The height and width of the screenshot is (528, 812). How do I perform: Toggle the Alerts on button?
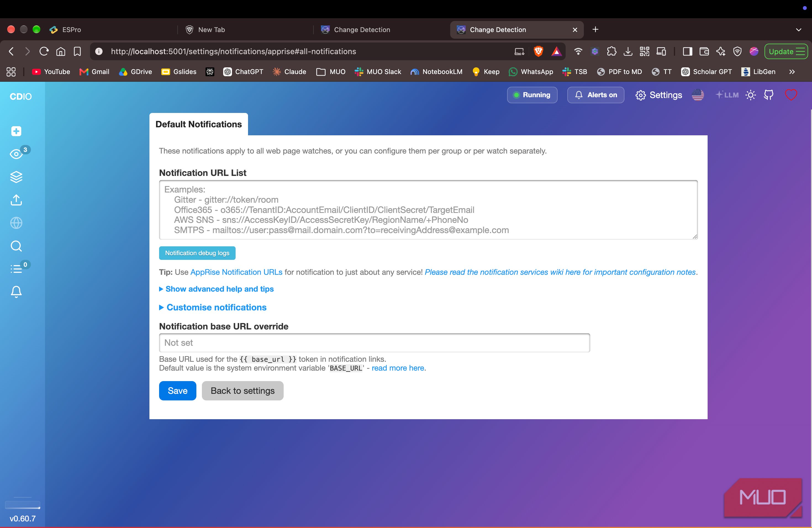pos(596,95)
